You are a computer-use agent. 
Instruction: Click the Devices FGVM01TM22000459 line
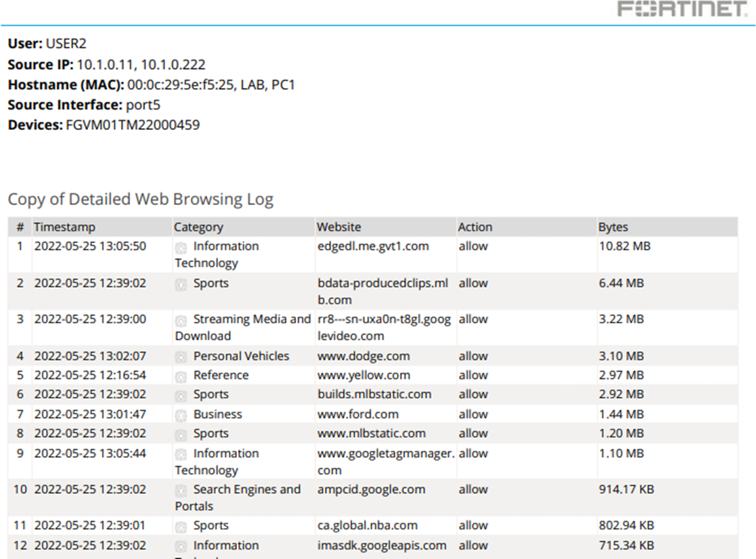point(104,125)
